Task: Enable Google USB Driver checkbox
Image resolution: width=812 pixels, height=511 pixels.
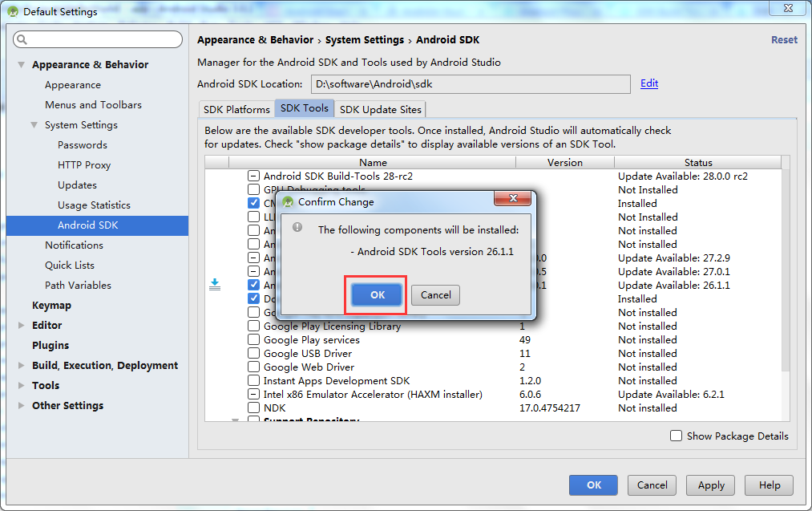Action: tap(254, 353)
